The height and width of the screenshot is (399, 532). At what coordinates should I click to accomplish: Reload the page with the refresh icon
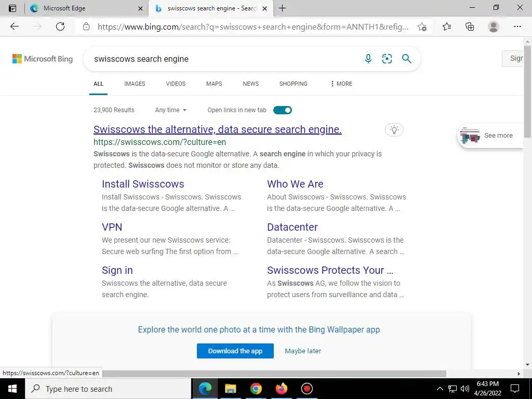(60, 26)
